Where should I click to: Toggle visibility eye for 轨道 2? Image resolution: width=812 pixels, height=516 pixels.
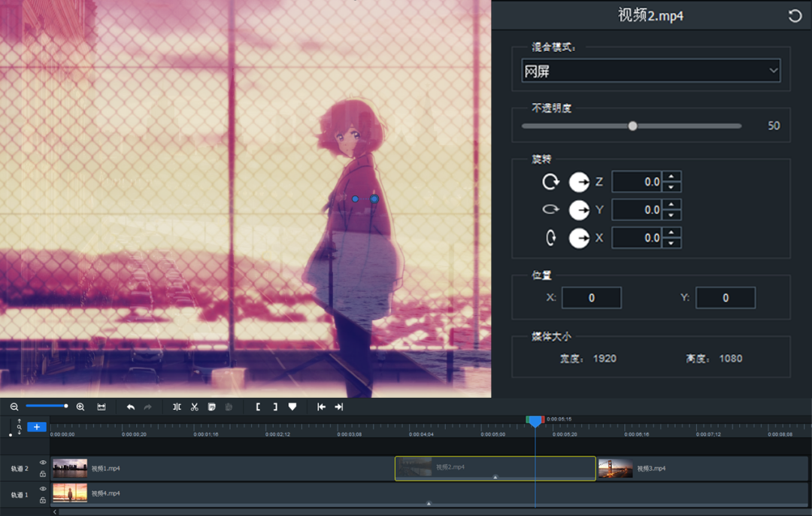pos(43,463)
